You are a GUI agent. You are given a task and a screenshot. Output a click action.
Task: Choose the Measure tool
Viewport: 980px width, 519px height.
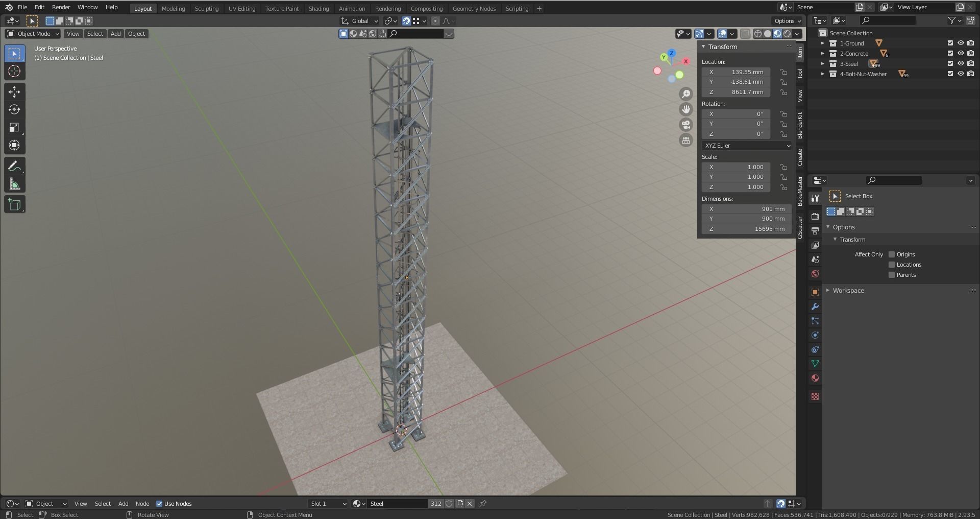[14, 184]
